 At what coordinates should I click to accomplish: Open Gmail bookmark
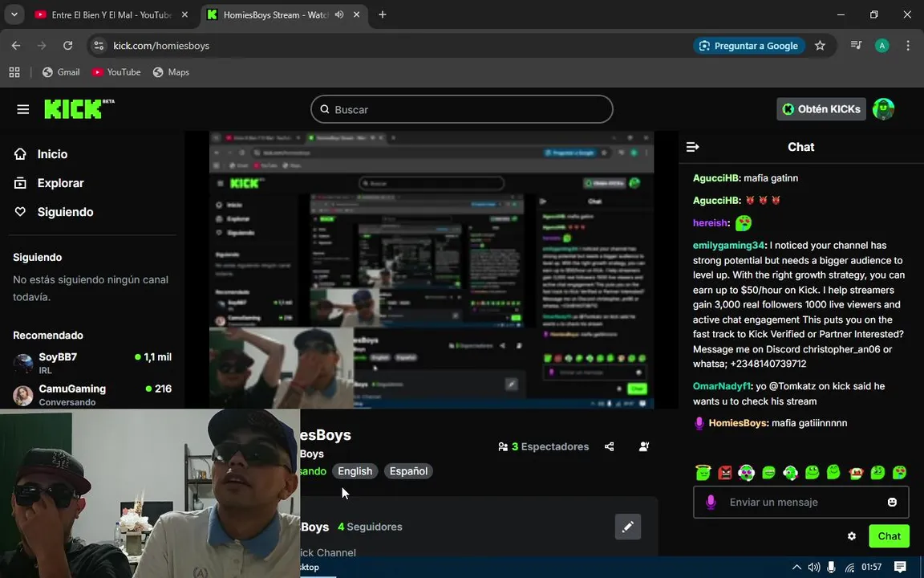tap(61, 72)
